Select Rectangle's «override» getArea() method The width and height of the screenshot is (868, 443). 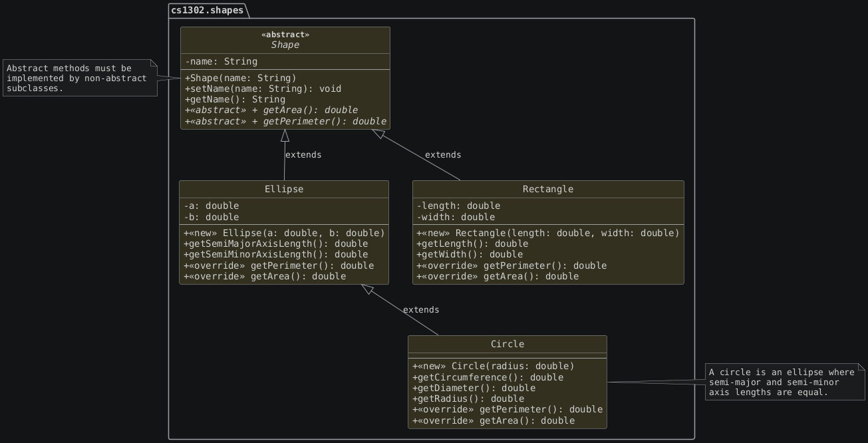[498, 276]
